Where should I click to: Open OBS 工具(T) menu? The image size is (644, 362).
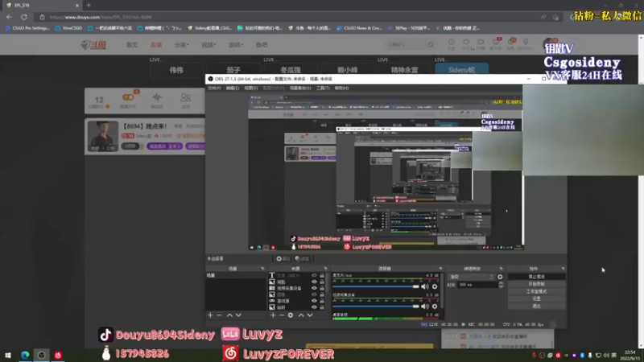323,88
